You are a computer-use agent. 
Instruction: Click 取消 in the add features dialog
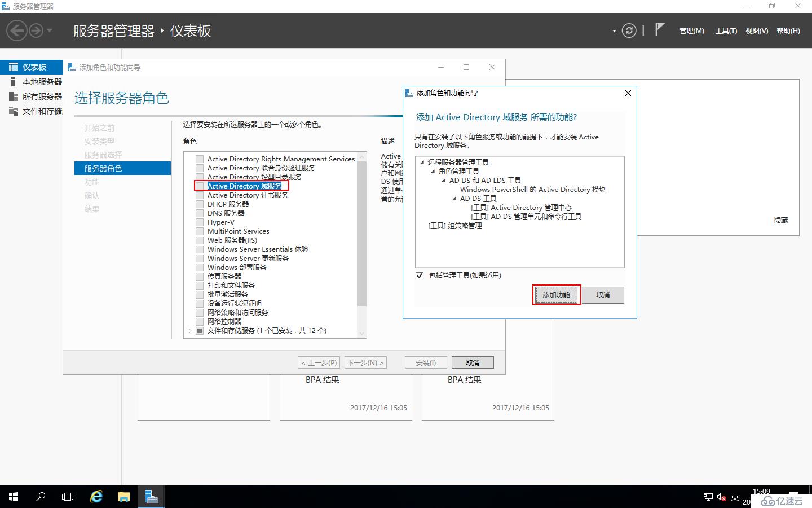[603, 295]
